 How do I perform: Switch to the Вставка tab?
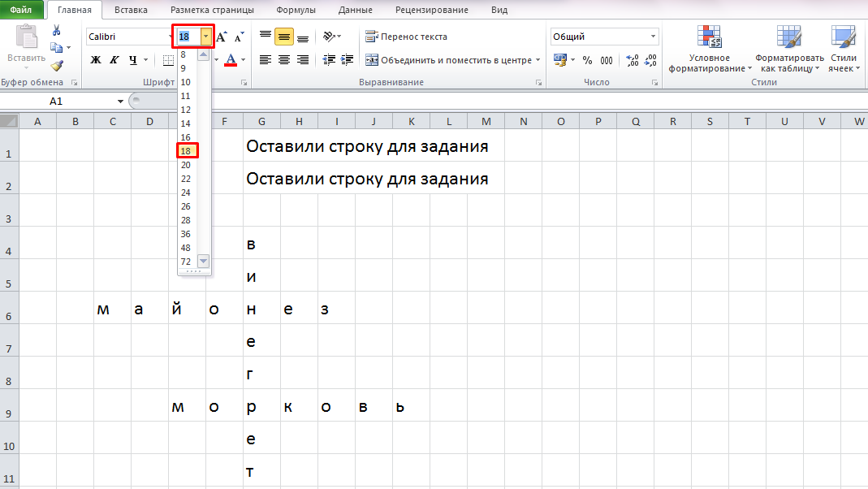[x=131, y=10]
